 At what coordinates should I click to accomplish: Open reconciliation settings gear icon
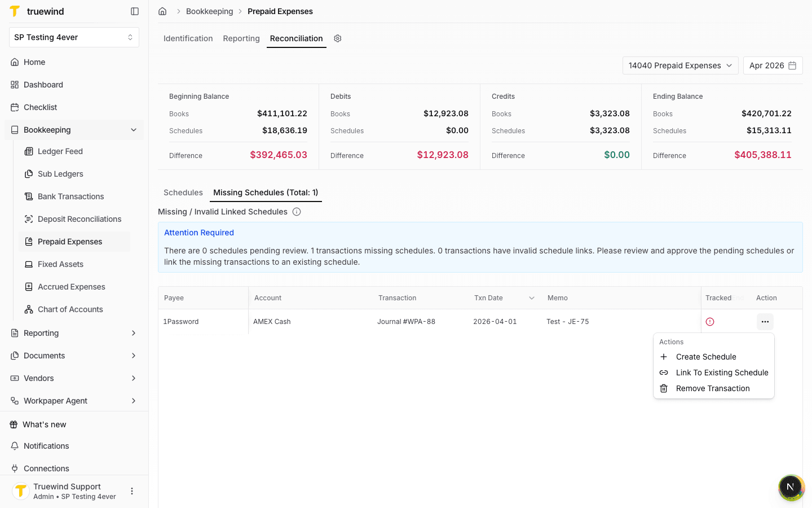tap(338, 38)
